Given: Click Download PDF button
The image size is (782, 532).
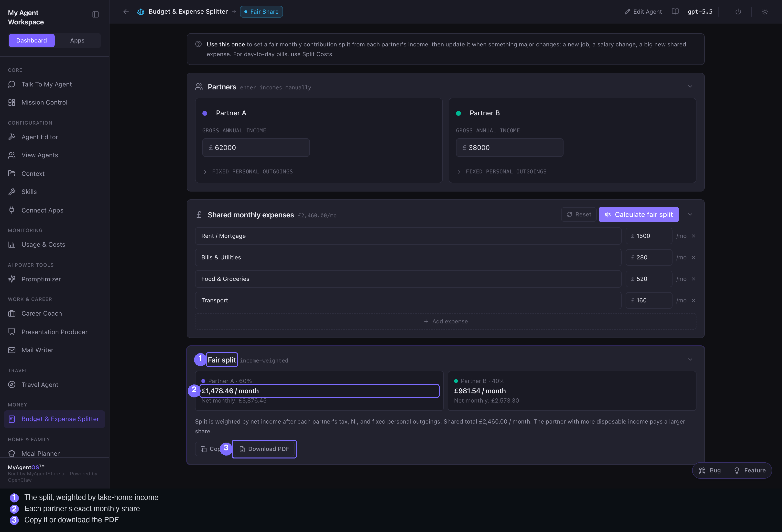Looking at the screenshot, I should click(264, 449).
